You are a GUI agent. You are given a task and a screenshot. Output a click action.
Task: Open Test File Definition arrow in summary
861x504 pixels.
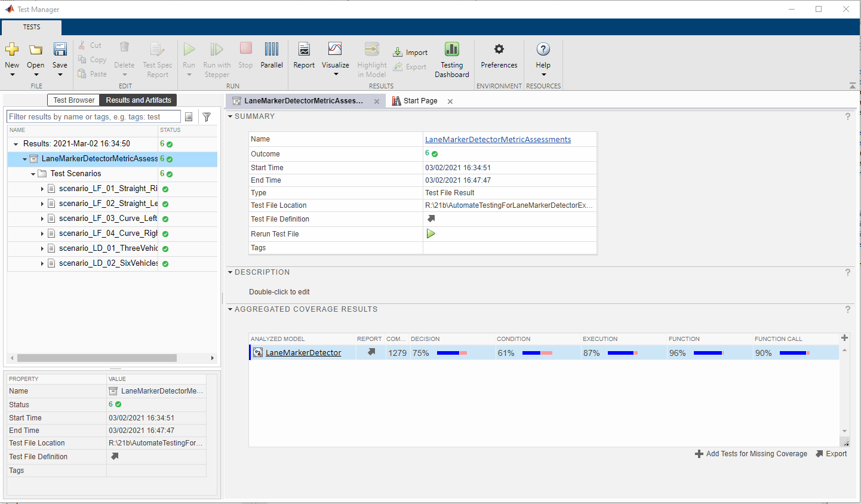431,219
